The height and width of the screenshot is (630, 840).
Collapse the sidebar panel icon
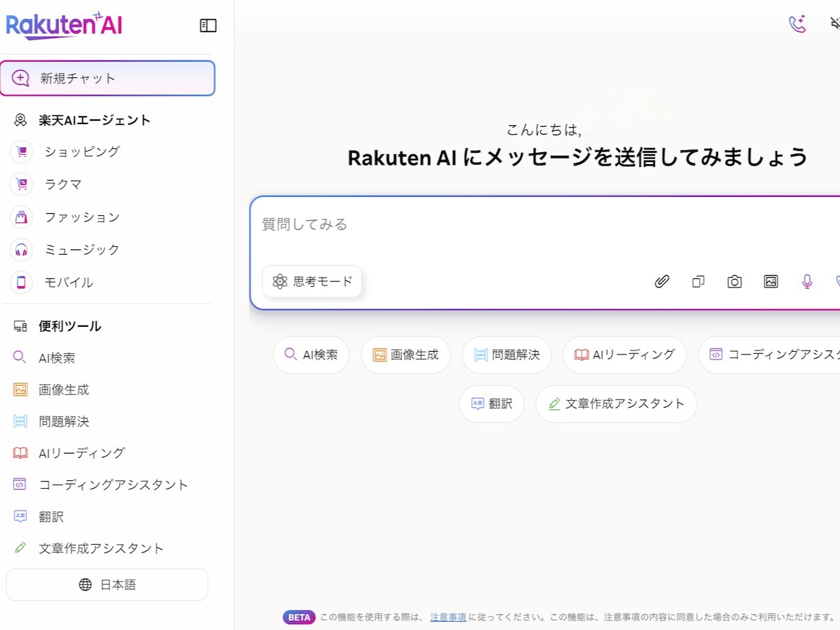pos(208,26)
